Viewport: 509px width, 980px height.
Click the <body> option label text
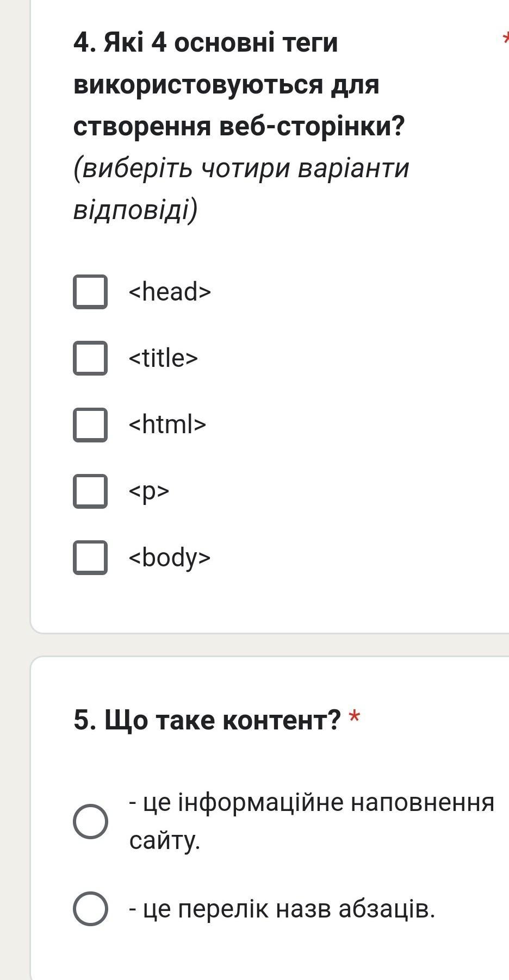[170, 558]
